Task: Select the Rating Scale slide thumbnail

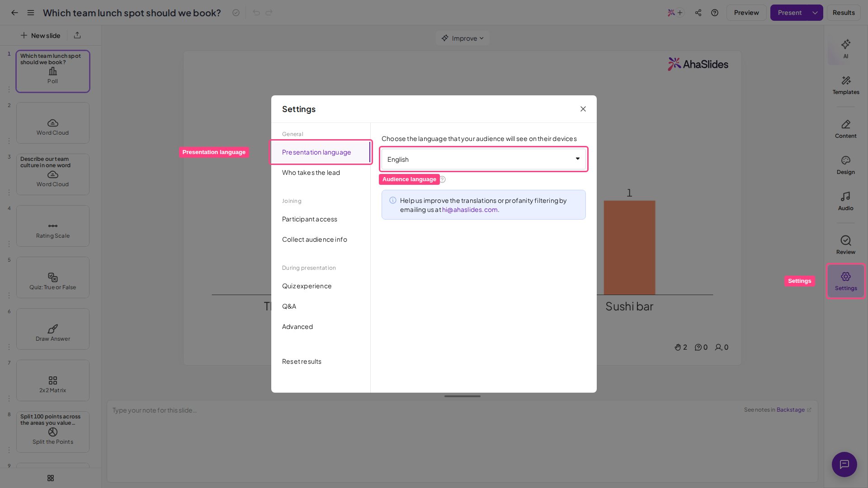Action: [x=53, y=226]
